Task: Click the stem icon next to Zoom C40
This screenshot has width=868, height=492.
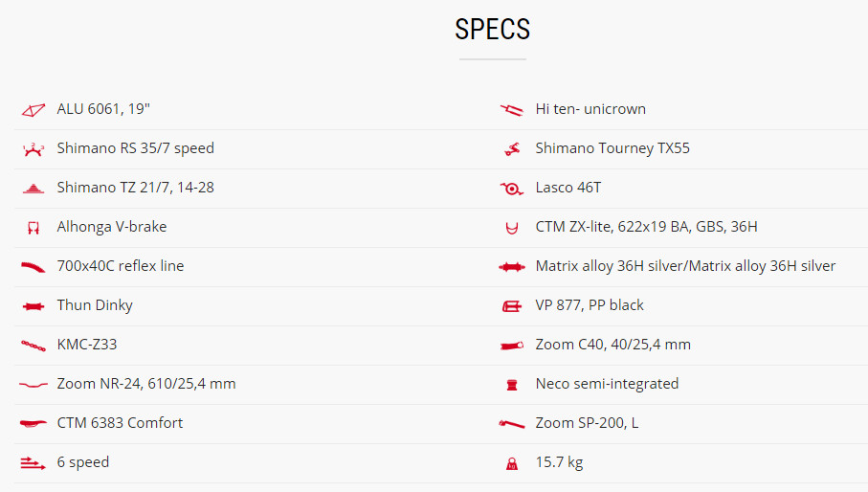Action: click(x=511, y=346)
